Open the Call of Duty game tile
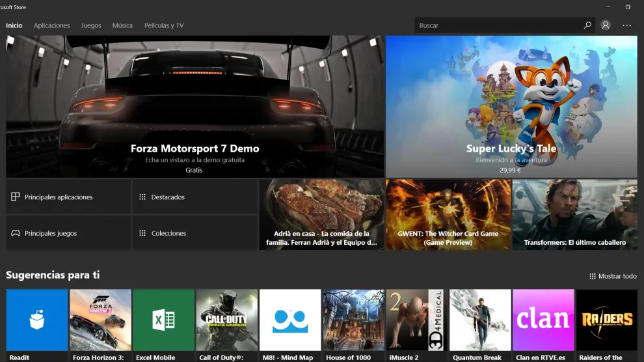 click(227, 320)
